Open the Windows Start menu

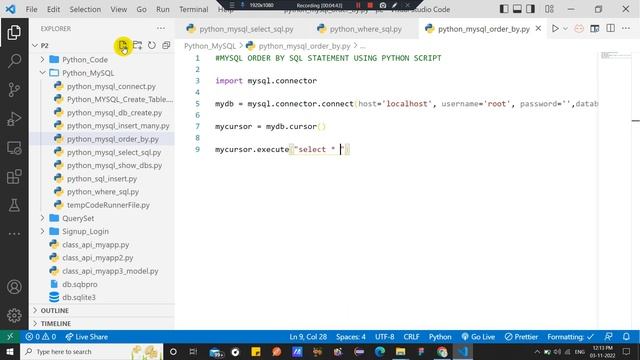[10, 351]
